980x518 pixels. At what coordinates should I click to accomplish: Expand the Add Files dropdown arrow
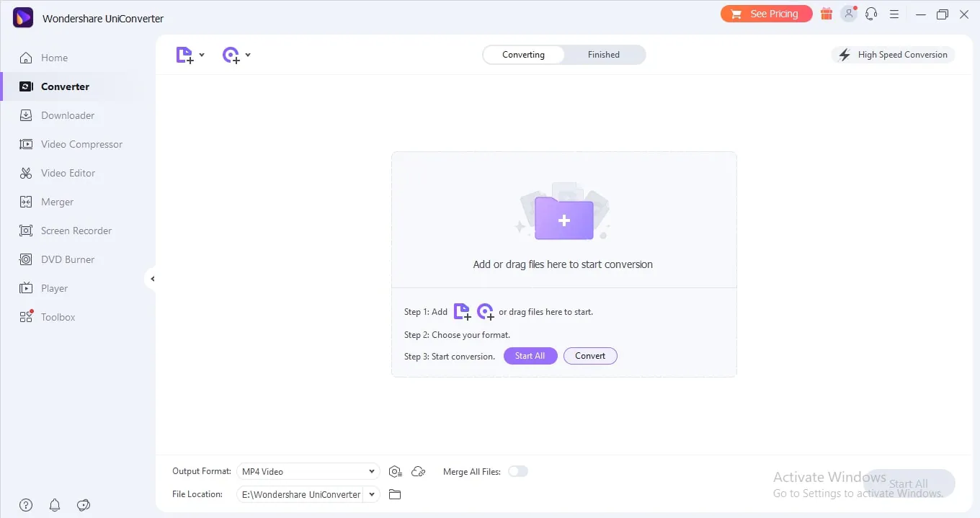click(202, 55)
